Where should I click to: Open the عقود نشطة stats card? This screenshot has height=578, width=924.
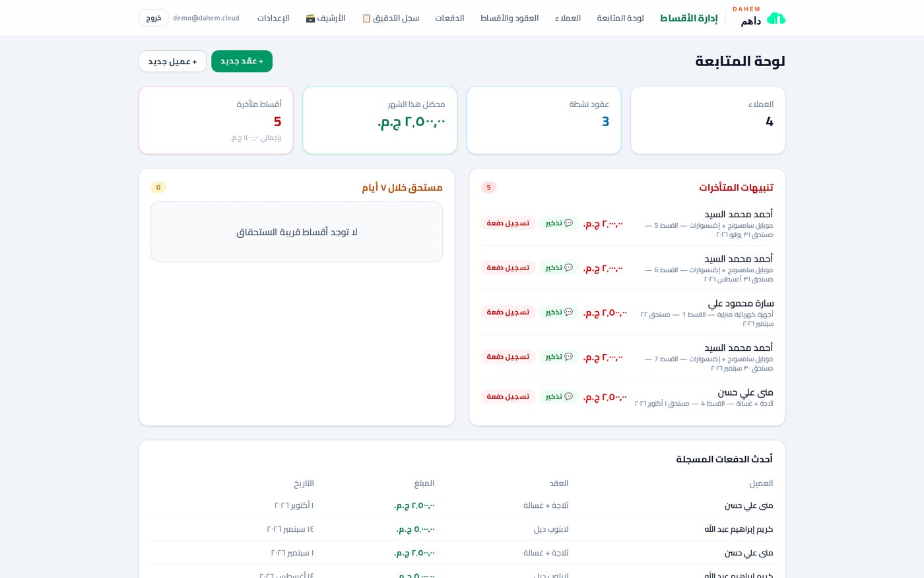(544, 120)
